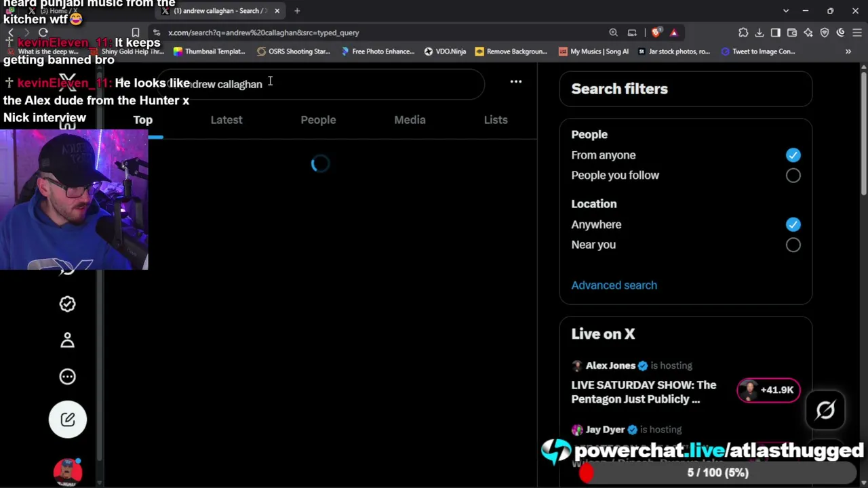Select the 'From anyone' people filter
Screen dimensions: 868x488
(793, 155)
